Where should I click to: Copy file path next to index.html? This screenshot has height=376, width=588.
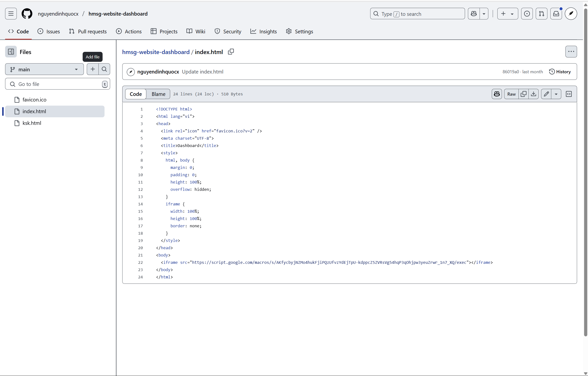tap(231, 52)
